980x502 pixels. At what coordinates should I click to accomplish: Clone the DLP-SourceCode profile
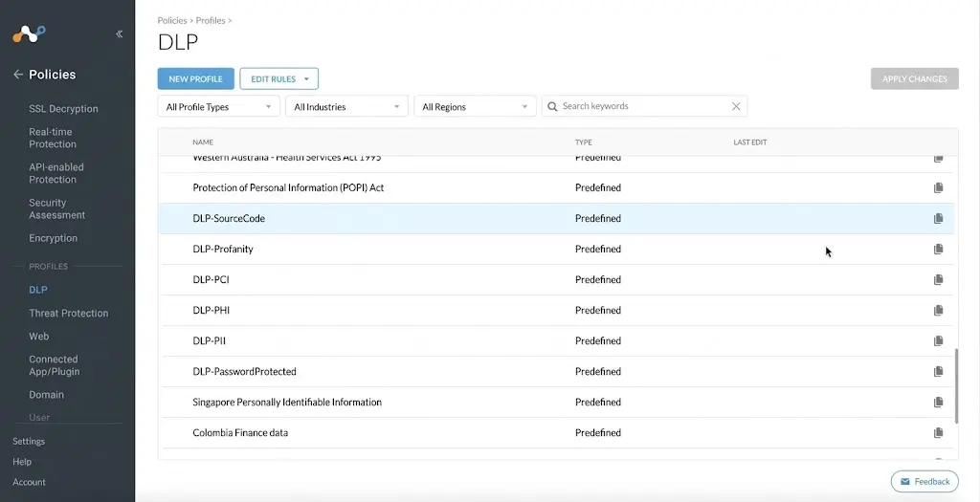coord(938,219)
